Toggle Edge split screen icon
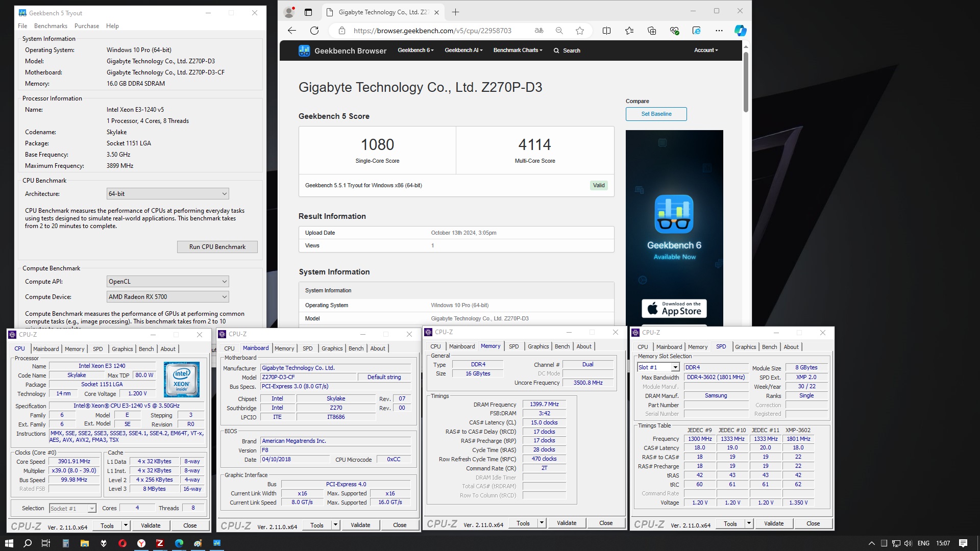Screen dimensions: 980x551 [606, 31]
